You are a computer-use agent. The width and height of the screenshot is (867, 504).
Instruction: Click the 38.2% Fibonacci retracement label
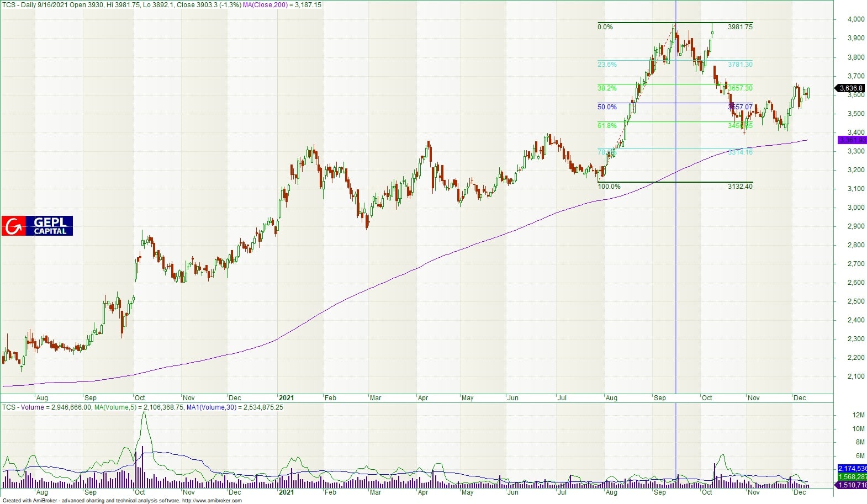coord(607,88)
